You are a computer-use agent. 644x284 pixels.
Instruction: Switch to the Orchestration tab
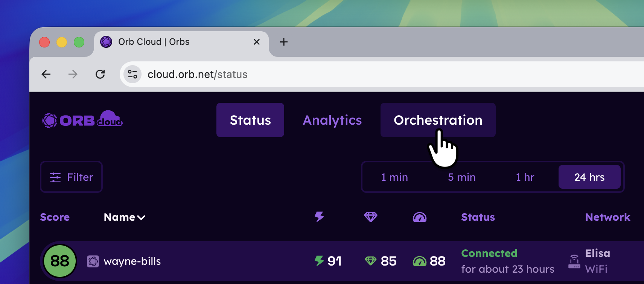point(438,120)
